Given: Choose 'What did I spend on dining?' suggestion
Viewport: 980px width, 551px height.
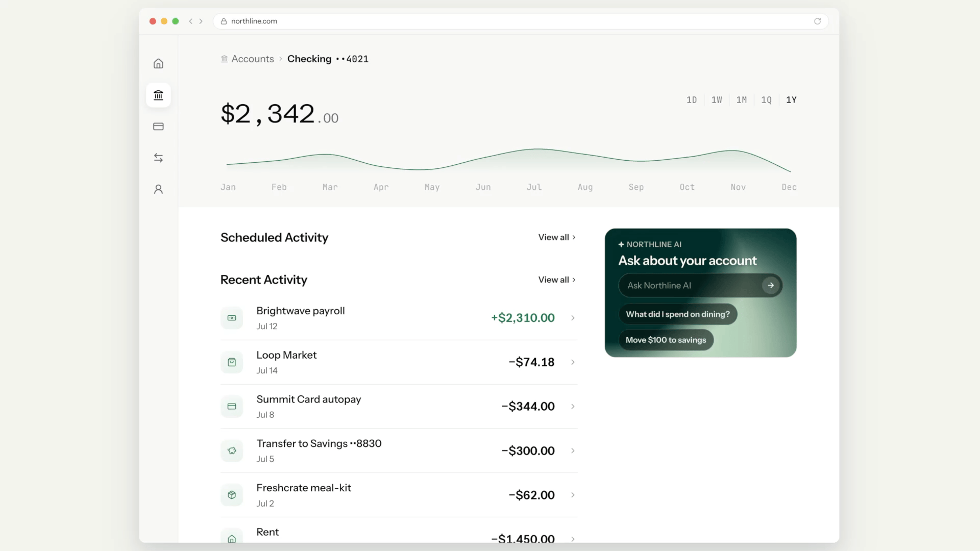Looking at the screenshot, I should click(x=678, y=314).
